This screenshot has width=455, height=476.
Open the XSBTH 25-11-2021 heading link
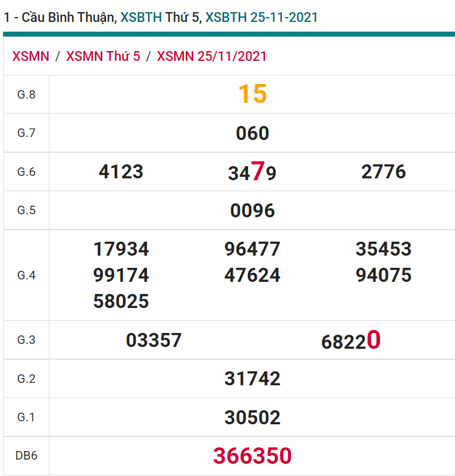tap(261, 18)
